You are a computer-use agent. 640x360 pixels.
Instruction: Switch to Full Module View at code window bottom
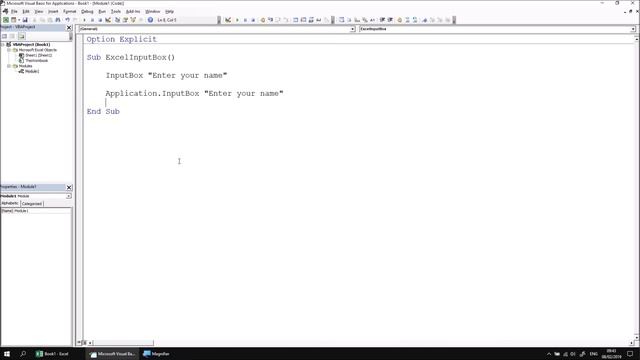[84, 343]
